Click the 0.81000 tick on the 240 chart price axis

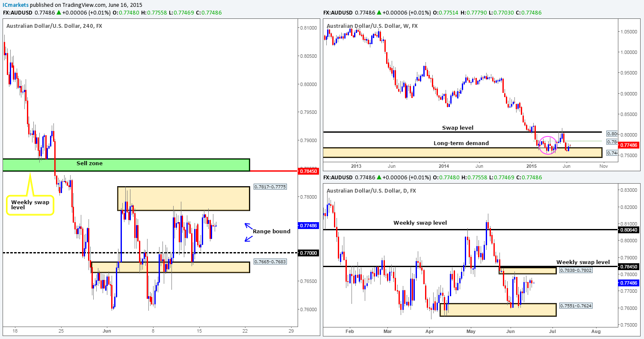[x=308, y=28]
